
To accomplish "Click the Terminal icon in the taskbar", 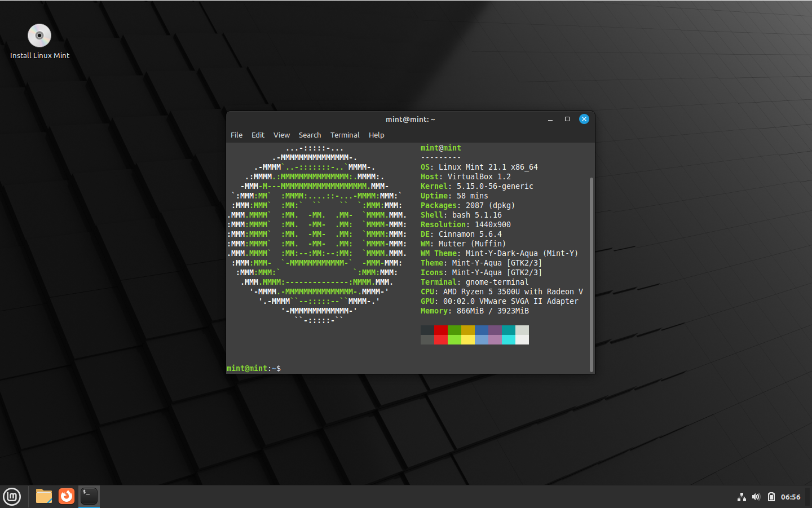I will pos(89,496).
